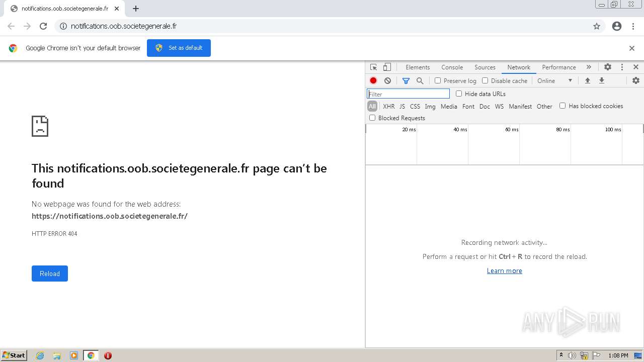Export HAR file with download arrow

pos(602,80)
